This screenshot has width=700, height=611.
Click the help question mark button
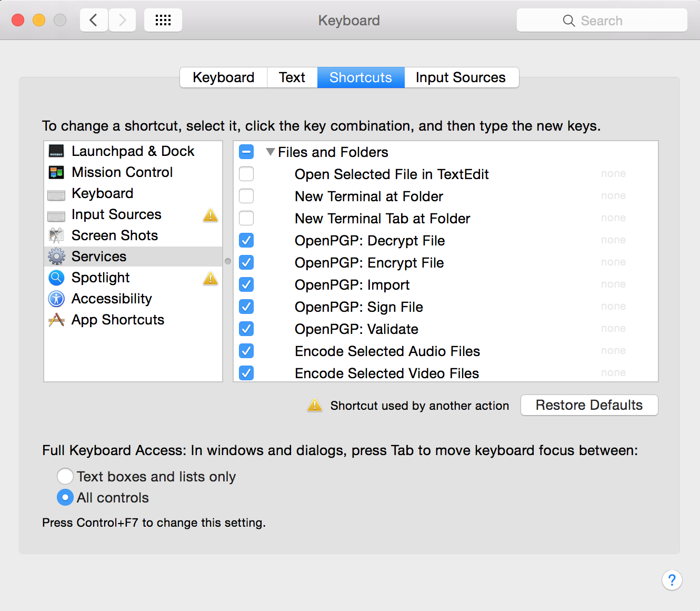pyautogui.click(x=672, y=580)
